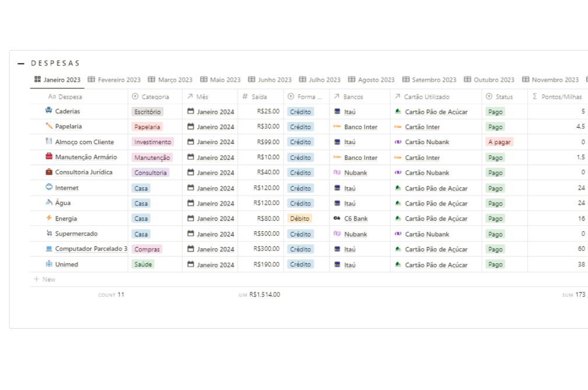
Task: Select the red 'A pagar' status tag
Action: (x=499, y=142)
